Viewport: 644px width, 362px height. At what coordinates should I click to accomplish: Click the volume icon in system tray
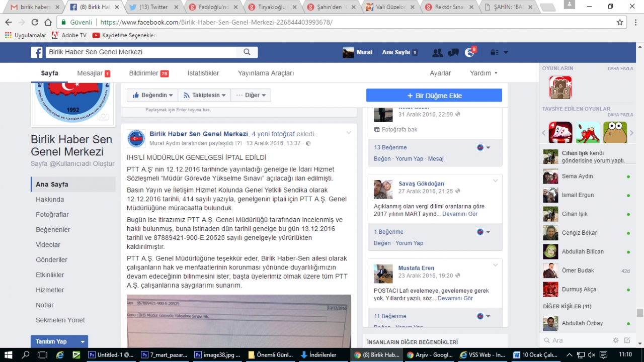[591, 354]
